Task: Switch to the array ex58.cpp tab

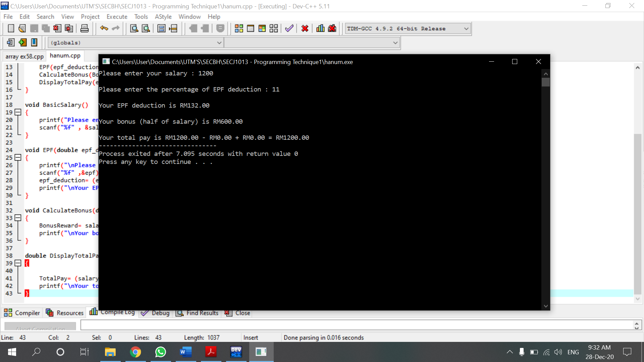Action: coord(24,56)
